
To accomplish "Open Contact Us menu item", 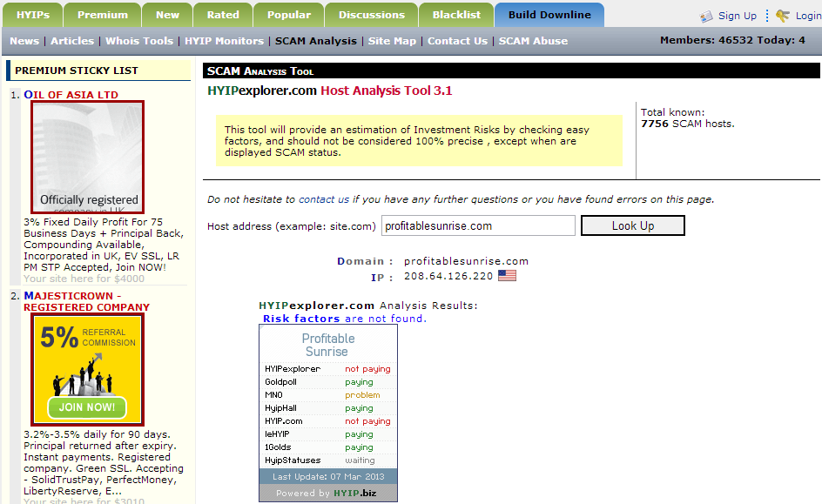I will [457, 41].
